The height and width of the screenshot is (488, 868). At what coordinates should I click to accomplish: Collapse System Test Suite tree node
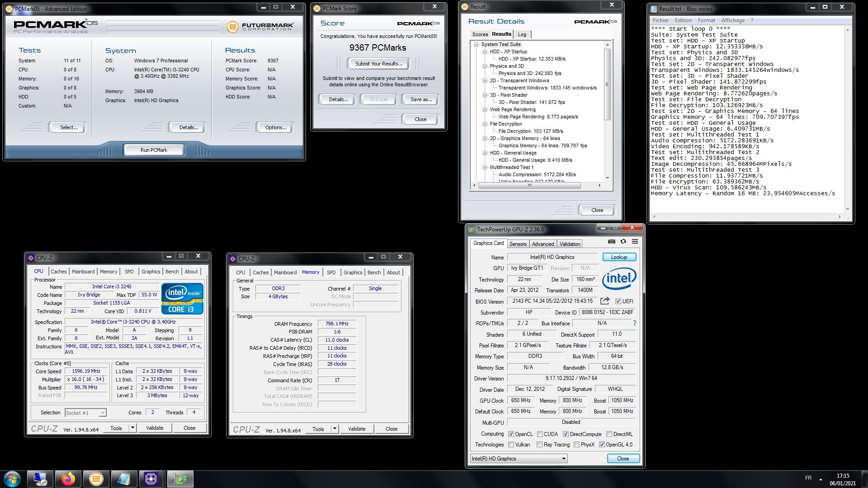(x=476, y=44)
